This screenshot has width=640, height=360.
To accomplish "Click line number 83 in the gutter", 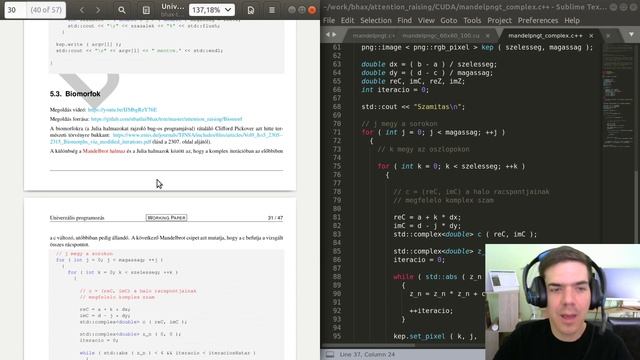I will 336,234.
